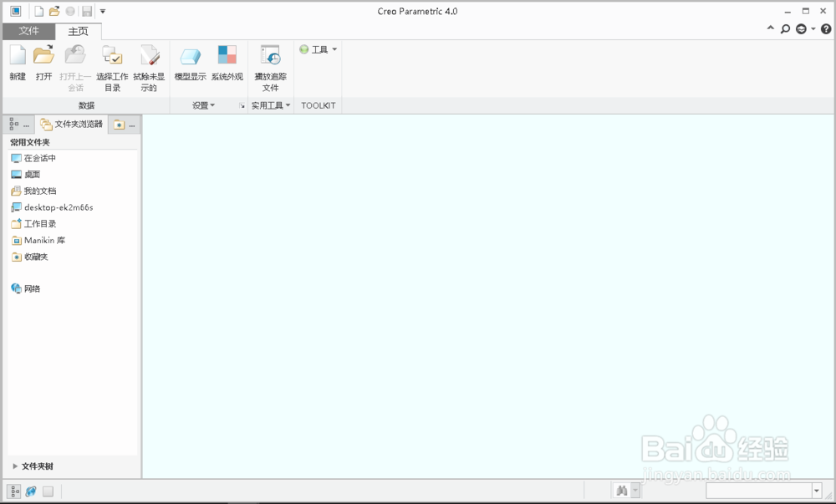Minimize the Creo Parametric window
Viewport: 836px width, 504px height.
pos(788,11)
